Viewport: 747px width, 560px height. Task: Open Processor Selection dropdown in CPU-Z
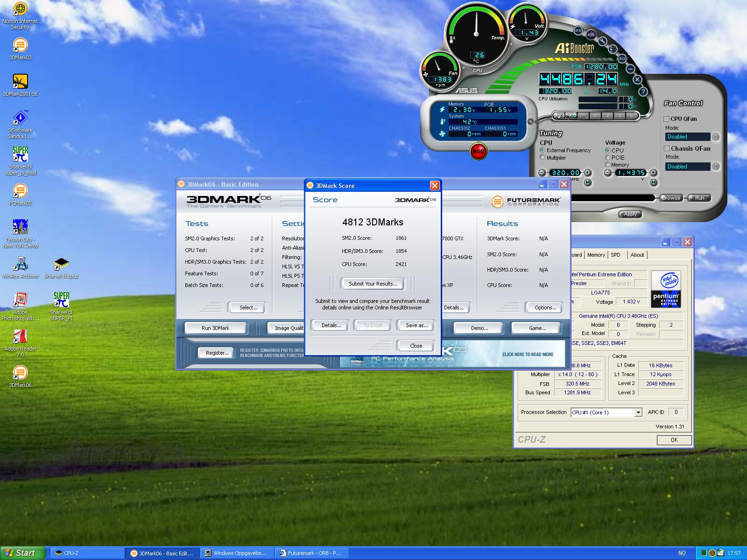point(638,413)
